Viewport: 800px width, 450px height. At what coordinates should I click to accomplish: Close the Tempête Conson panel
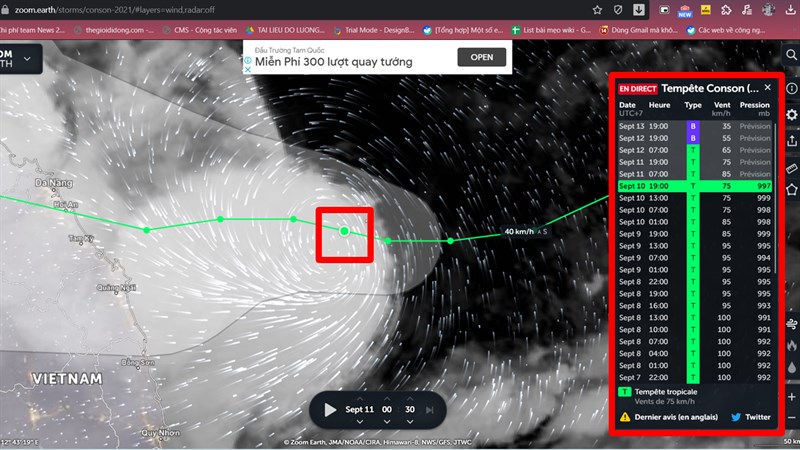tap(767, 88)
